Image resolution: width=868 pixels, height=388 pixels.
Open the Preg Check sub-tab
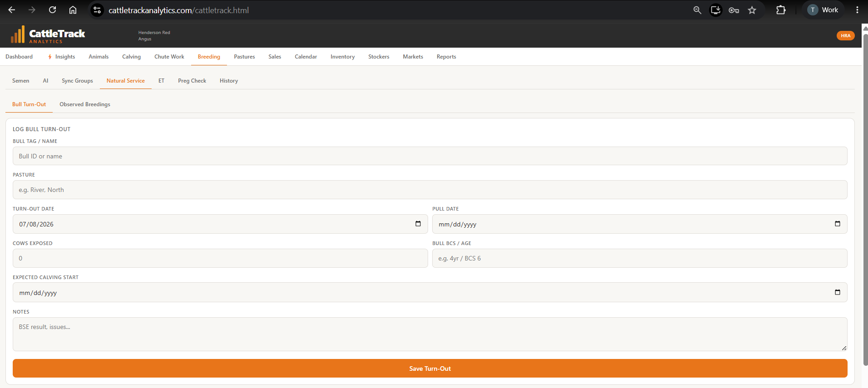click(x=192, y=81)
